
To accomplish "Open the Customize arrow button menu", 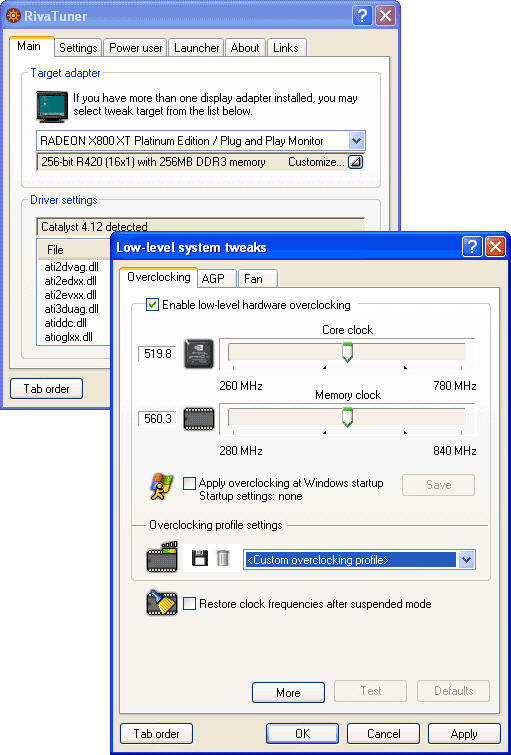I will pyautogui.click(x=355, y=162).
